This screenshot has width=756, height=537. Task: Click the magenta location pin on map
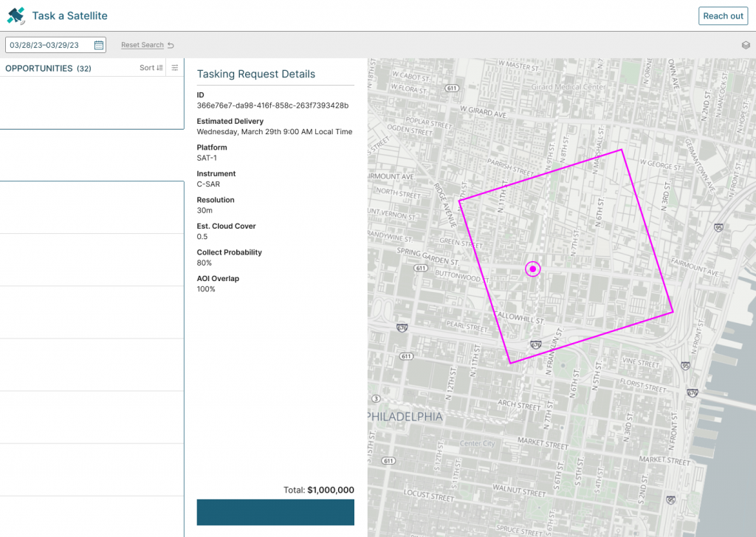coord(532,269)
